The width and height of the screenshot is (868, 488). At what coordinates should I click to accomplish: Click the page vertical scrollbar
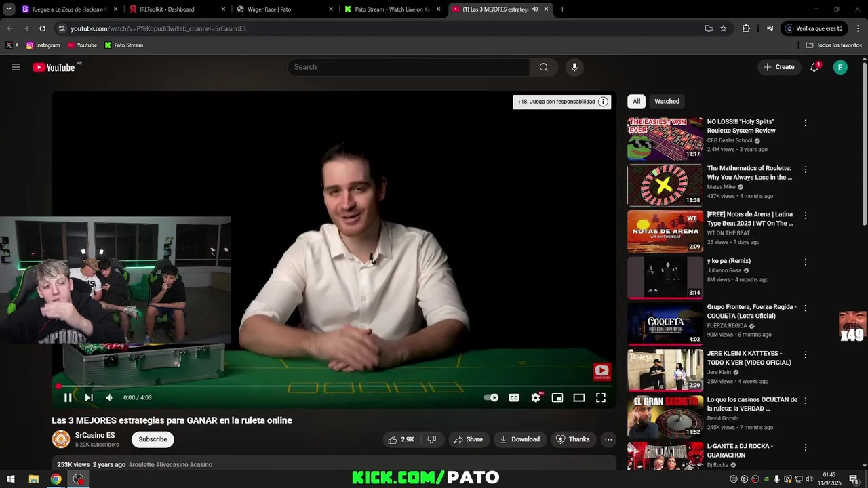[x=865, y=144]
